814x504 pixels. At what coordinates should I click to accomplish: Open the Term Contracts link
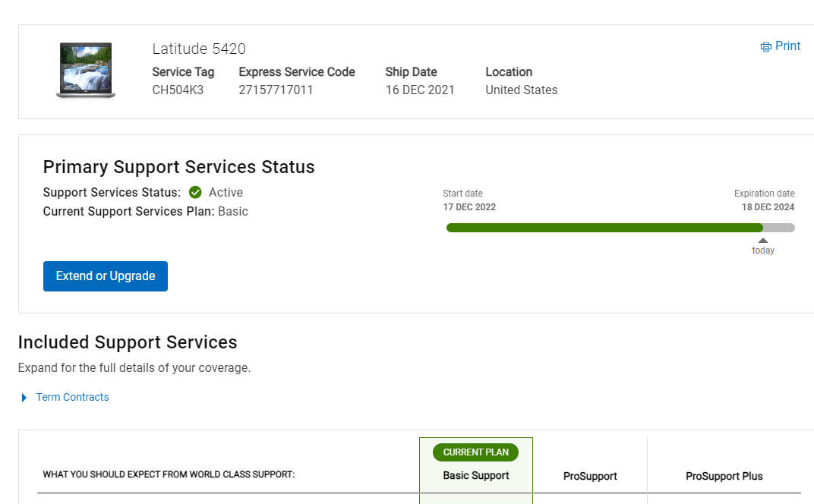tap(72, 397)
